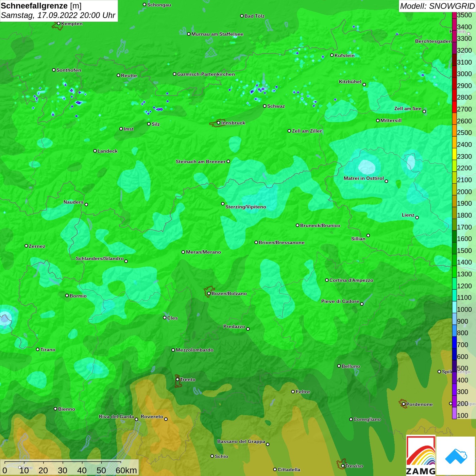Click the Murnau am Staffelsee label

[x=217, y=34]
